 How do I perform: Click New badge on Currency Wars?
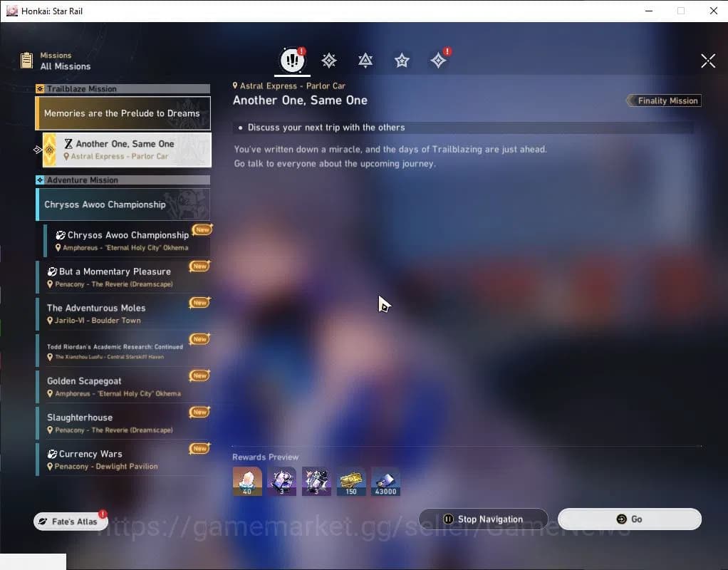199,448
